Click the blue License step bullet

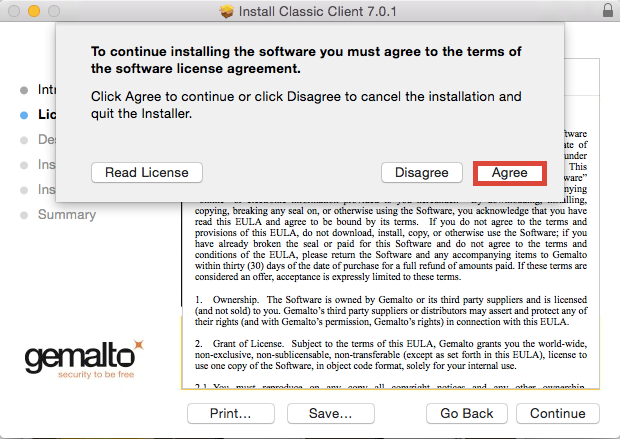(x=24, y=115)
